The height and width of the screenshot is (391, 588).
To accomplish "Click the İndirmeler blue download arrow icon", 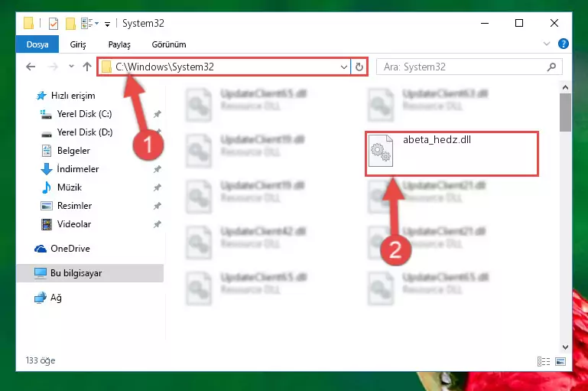I will click(46, 169).
